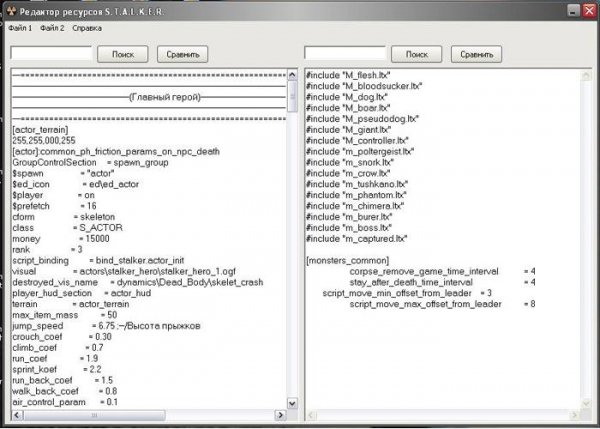Minimize the editor window
Viewport: 600px width, 429px height.
[573, 10]
